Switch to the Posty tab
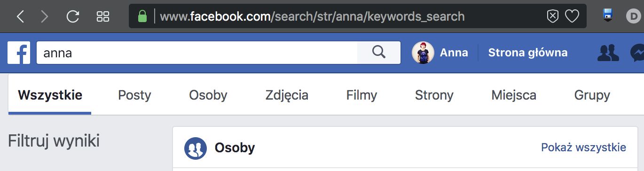The image size is (644, 171). click(134, 95)
